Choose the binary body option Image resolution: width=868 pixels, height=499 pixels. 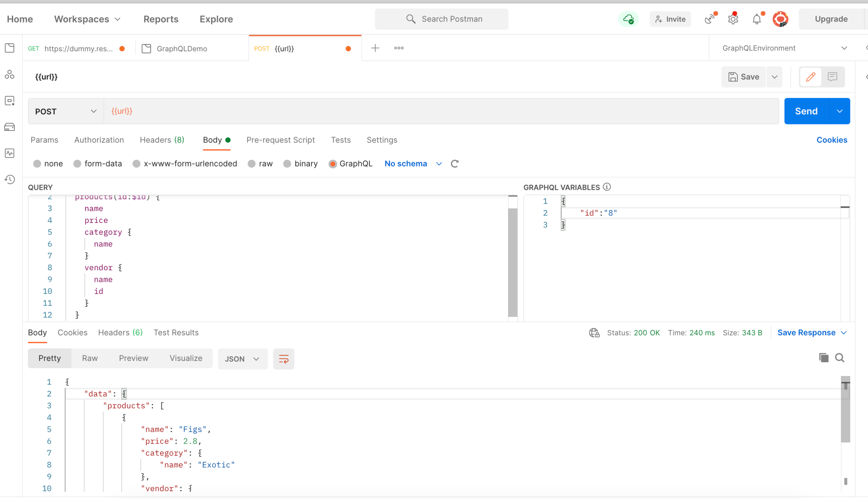pyautogui.click(x=287, y=164)
